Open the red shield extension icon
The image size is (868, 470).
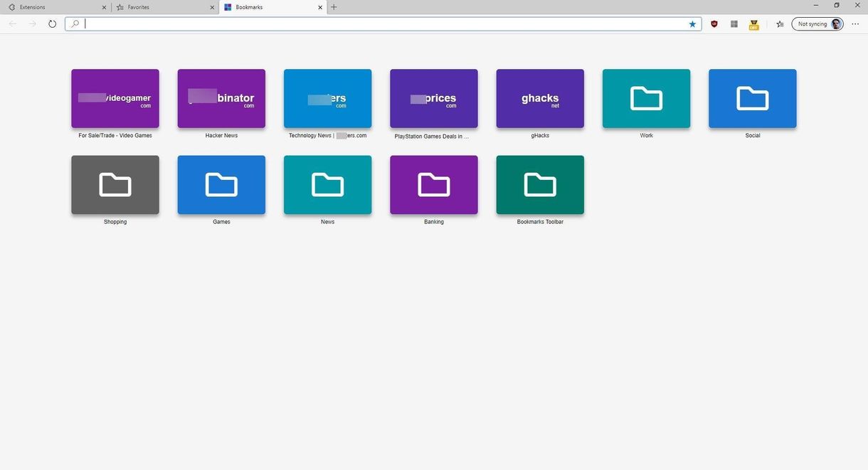tap(714, 23)
